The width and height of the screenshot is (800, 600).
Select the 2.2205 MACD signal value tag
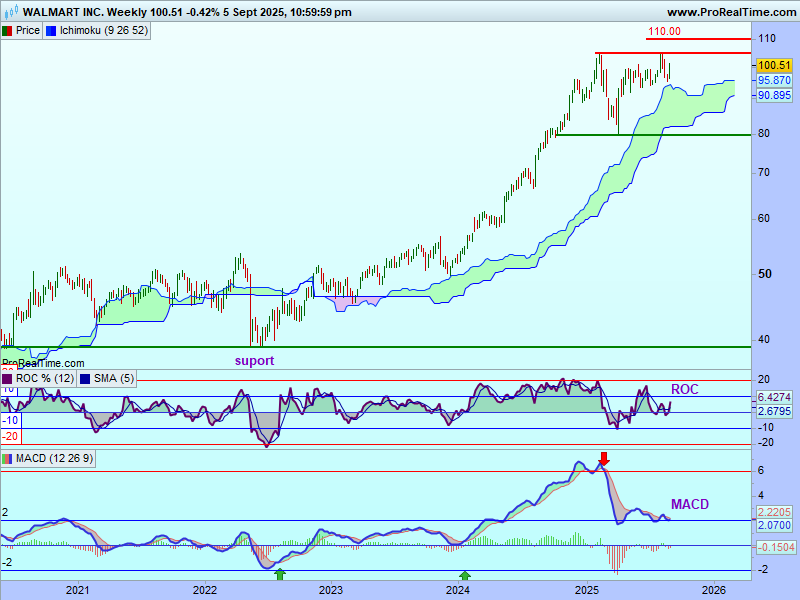tap(774, 512)
